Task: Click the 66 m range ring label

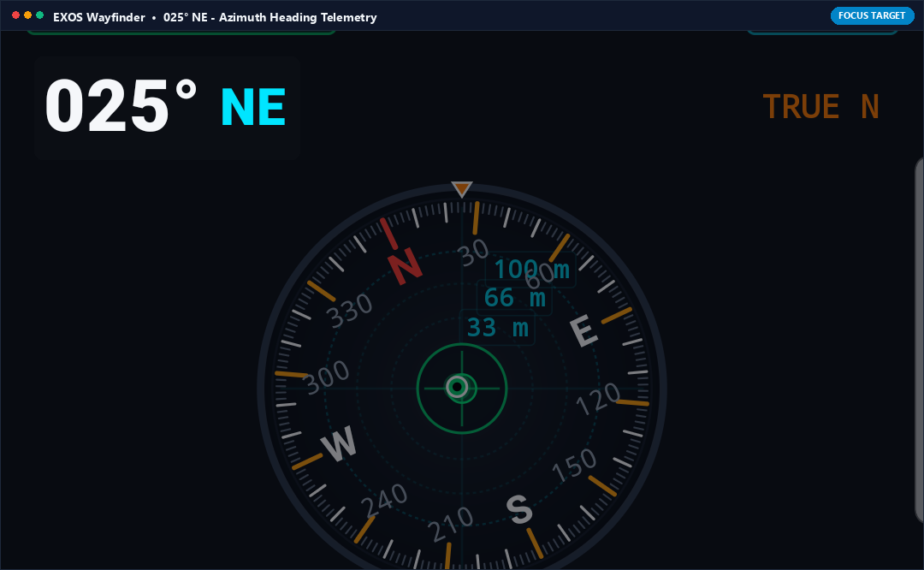Action: click(514, 298)
